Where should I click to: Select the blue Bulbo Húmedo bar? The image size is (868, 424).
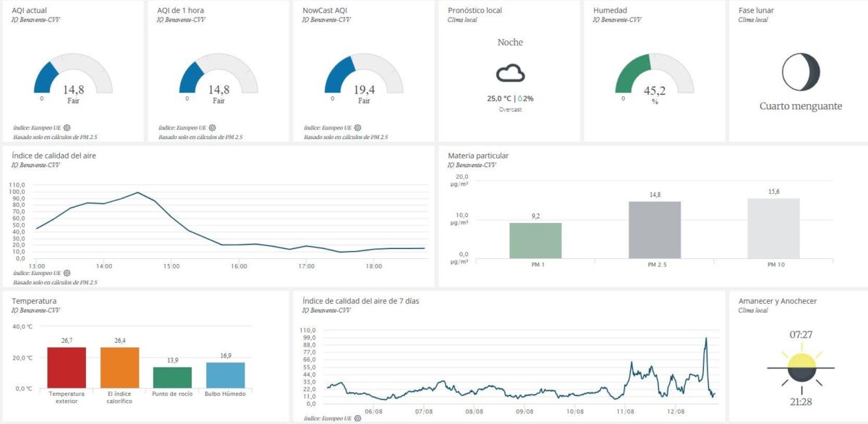226,375
